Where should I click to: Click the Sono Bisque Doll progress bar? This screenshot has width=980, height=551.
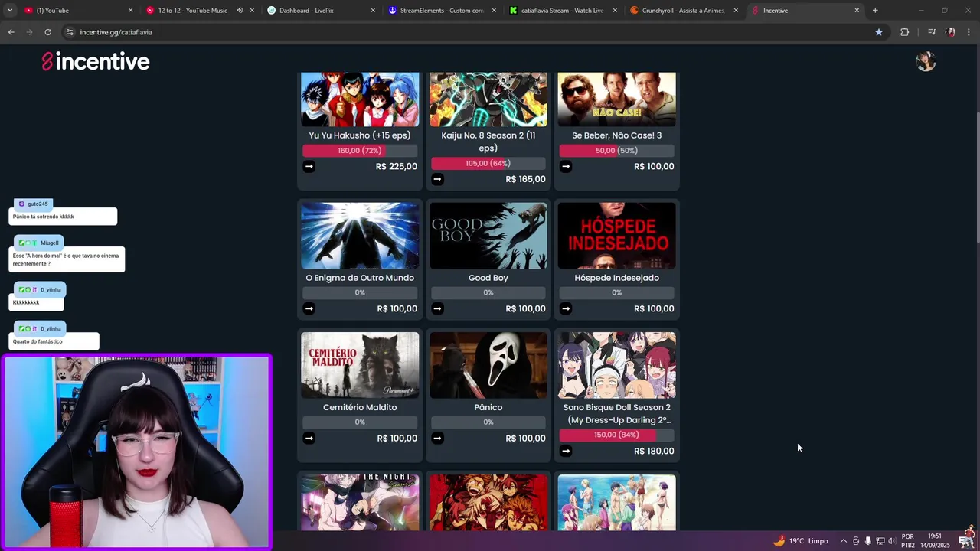(x=616, y=435)
